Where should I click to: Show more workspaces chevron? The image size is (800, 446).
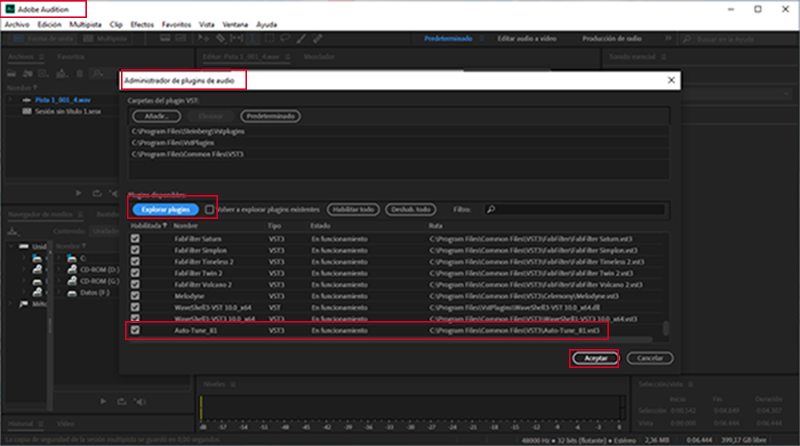tap(668, 38)
